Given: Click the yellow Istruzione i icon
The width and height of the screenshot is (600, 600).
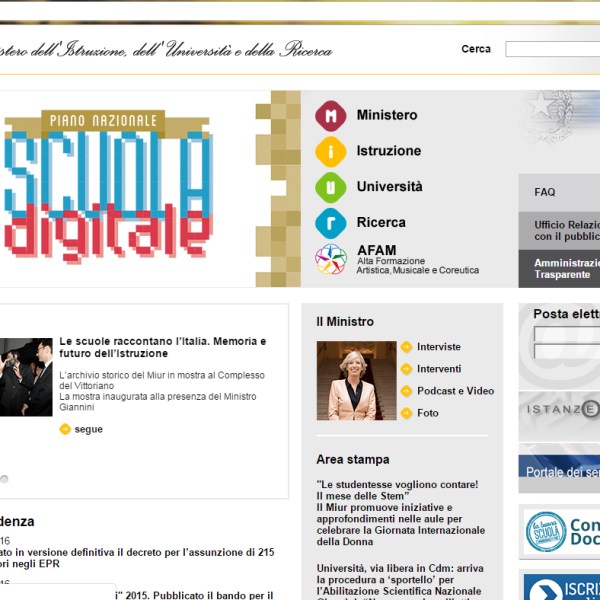Looking at the screenshot, I should click(x=331, y=152).
